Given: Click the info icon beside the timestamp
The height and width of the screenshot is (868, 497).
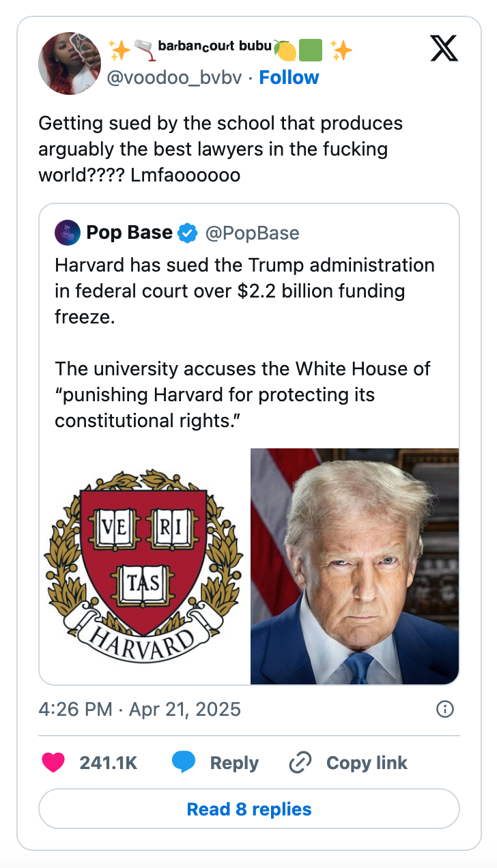Looking at the screenshot, I should [x=444, y=710].
